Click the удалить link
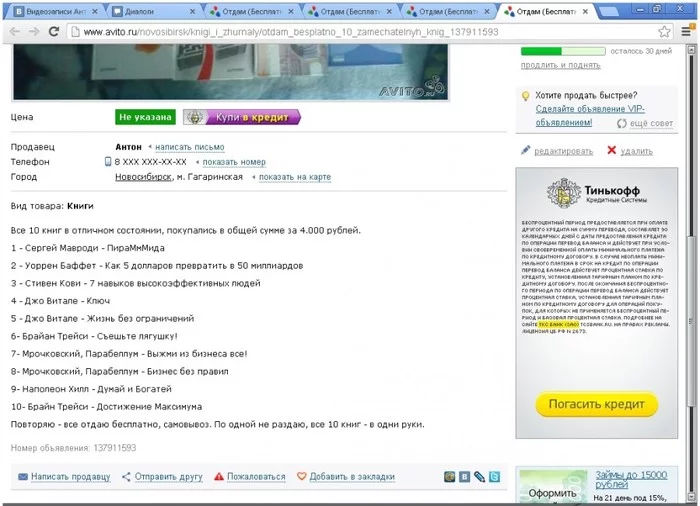 point(636,151)
